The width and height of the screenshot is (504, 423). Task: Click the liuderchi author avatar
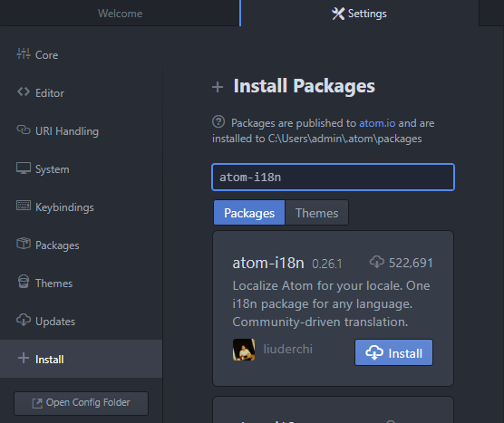244,350
